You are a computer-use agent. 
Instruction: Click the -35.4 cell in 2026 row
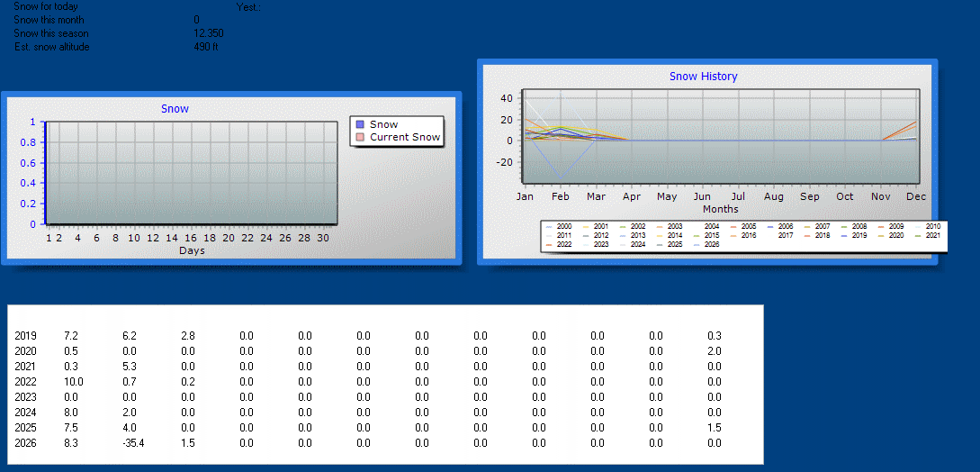(x=133, y=443)
